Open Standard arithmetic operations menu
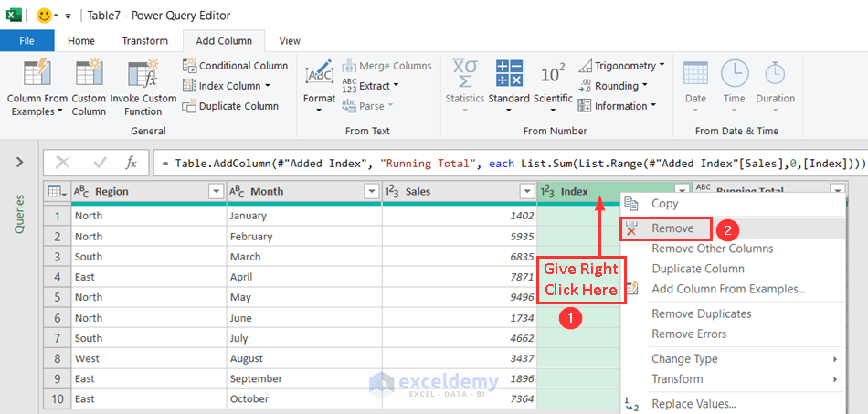868x414 pixels. click(x=509, y=86)
